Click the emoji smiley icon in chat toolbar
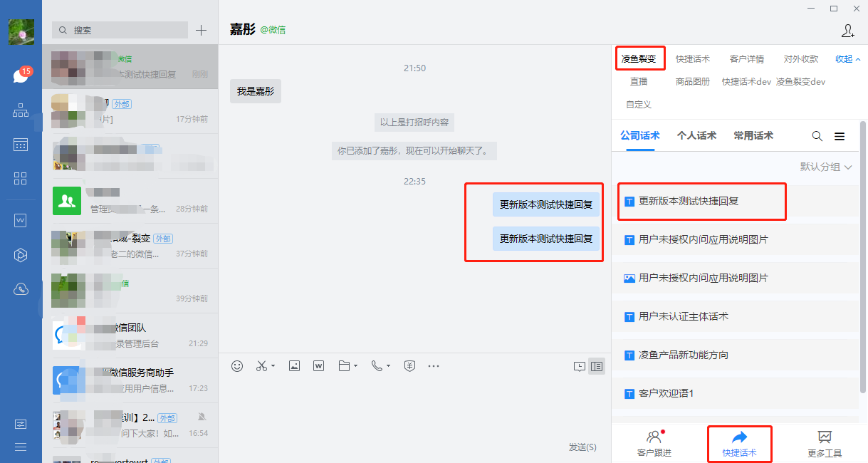 tap(237, 365)
